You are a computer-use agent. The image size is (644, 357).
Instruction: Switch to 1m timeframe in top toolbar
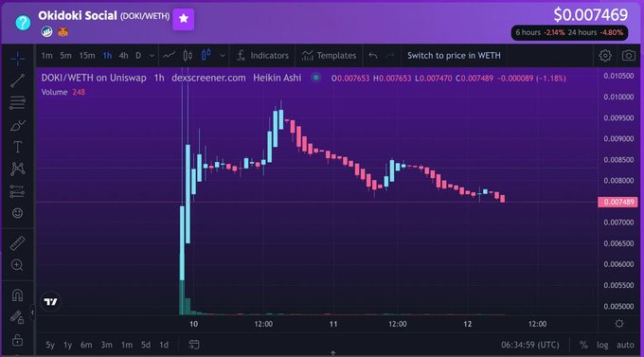point(46,56)
